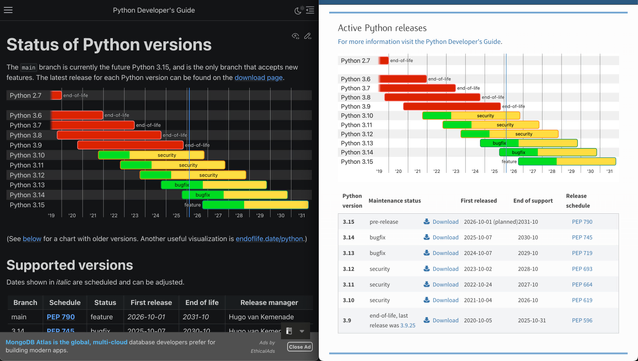
Task: Click the download icon in the 3.9 row
Action: coord(426,320)
